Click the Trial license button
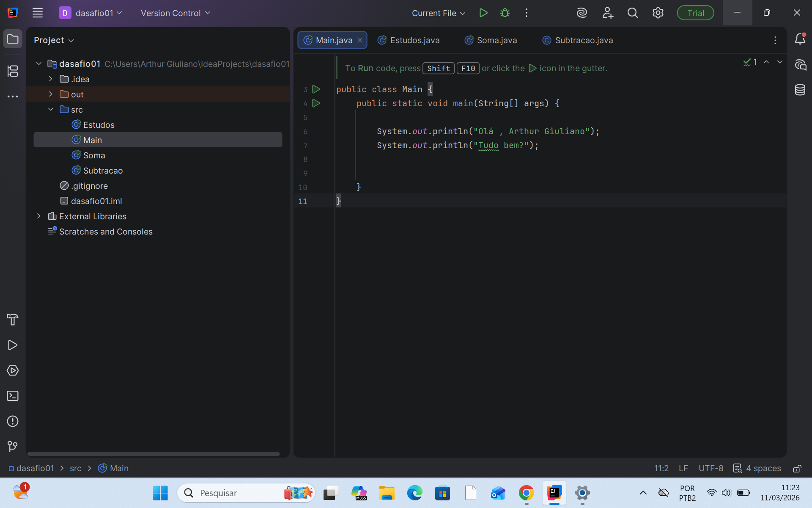This screenshot has width=812, height=508. 695,13
